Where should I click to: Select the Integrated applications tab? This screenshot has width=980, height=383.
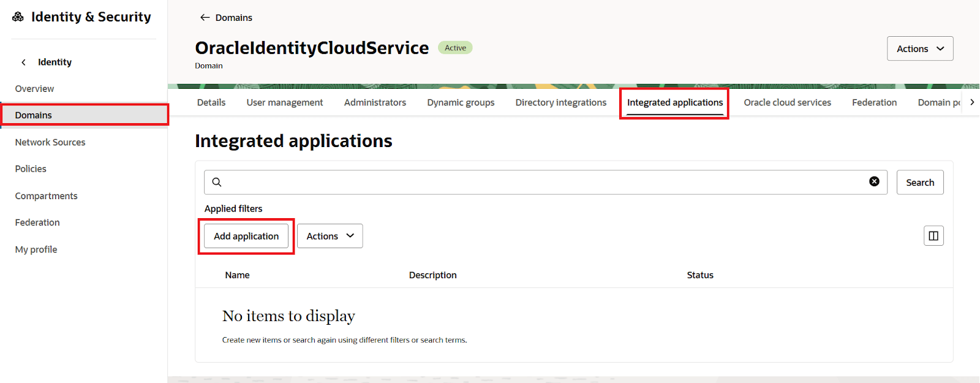[675, 102]
